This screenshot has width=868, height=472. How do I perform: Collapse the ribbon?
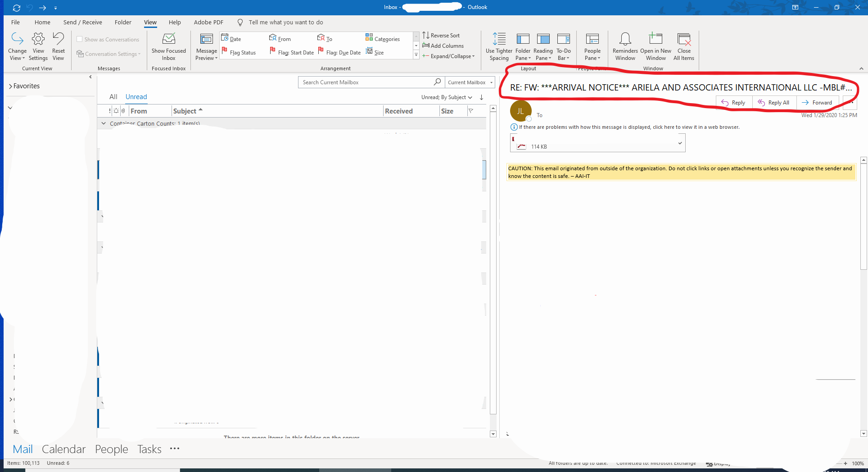click(x=861, y=68)
